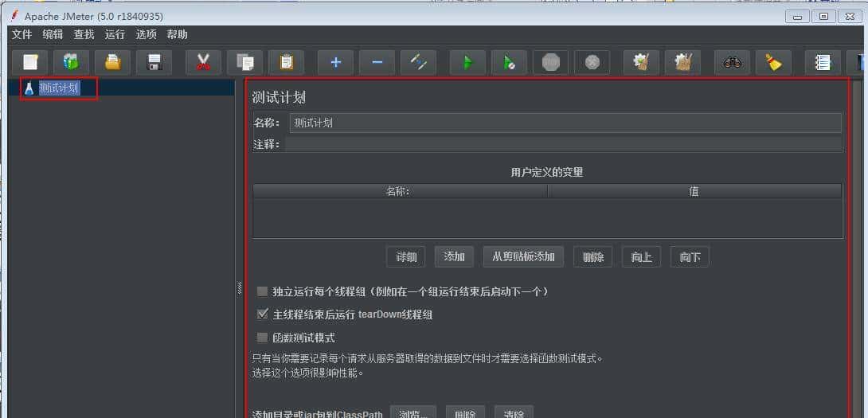Click the 名称 input field
This screenshot has height=418, width=868.
click(x=565, y=123)
